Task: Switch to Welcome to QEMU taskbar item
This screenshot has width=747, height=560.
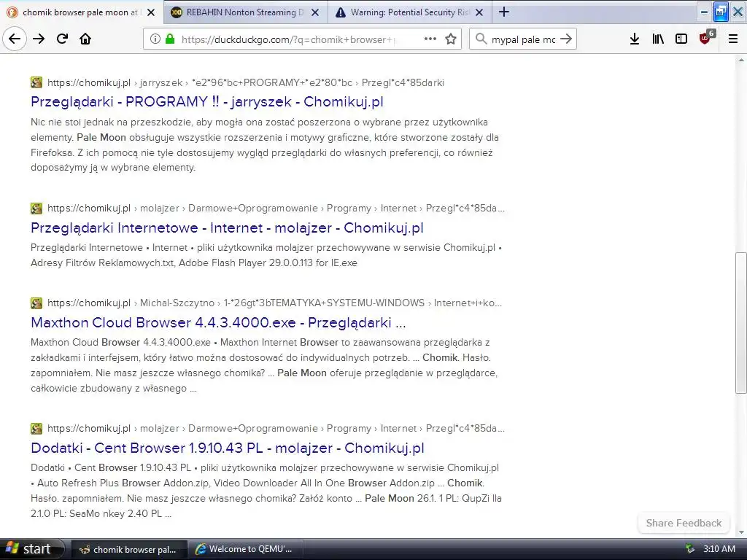Action: (x=245, y=550)
